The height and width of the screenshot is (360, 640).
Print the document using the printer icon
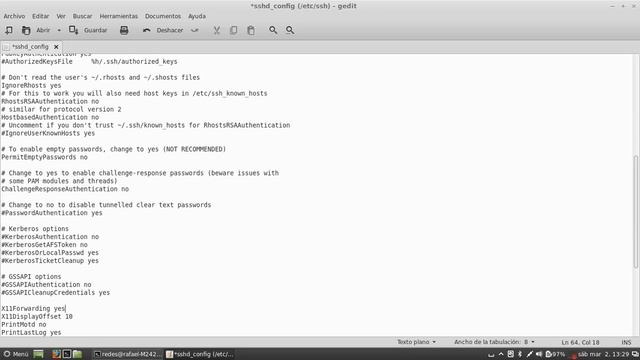click(x=124, y=30)
